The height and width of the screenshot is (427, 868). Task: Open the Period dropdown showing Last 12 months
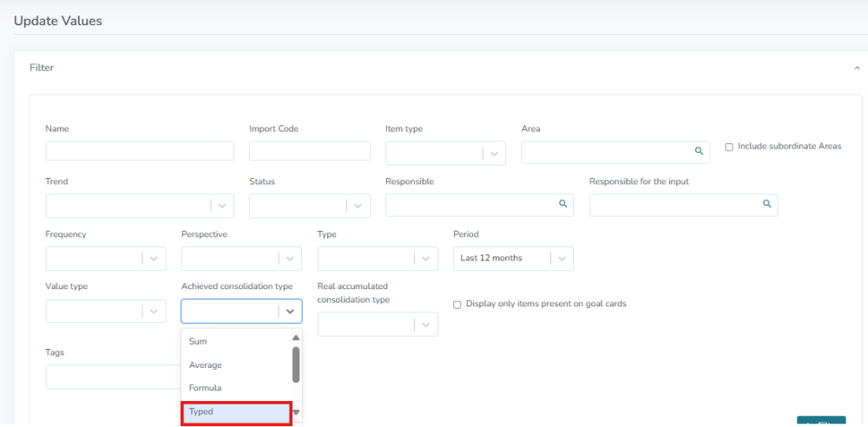[562, 259]
